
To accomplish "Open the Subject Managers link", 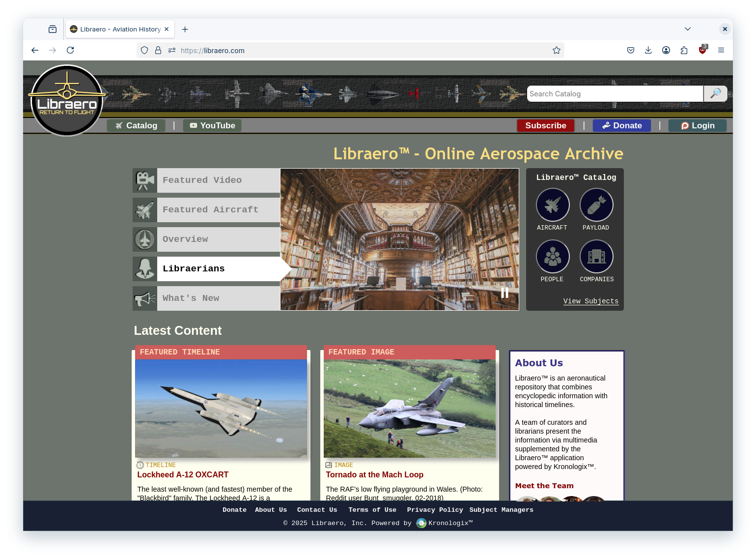I will pos(501,510).
